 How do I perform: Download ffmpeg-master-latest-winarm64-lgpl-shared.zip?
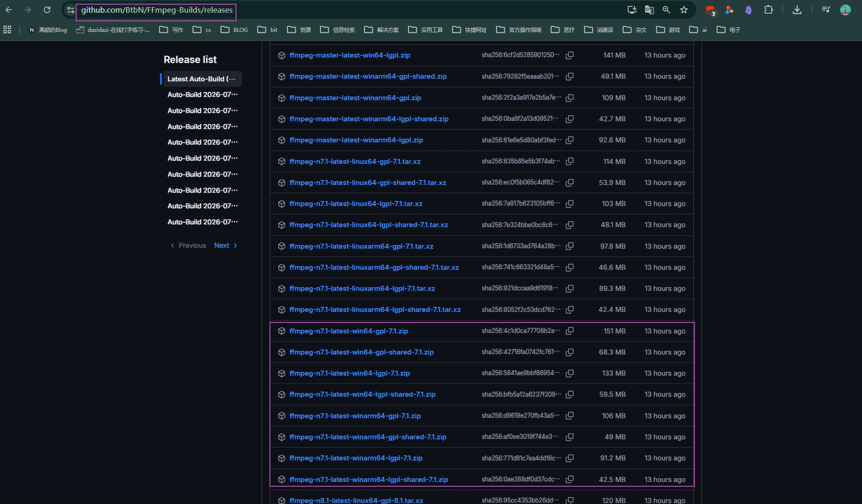coord(369,119)
